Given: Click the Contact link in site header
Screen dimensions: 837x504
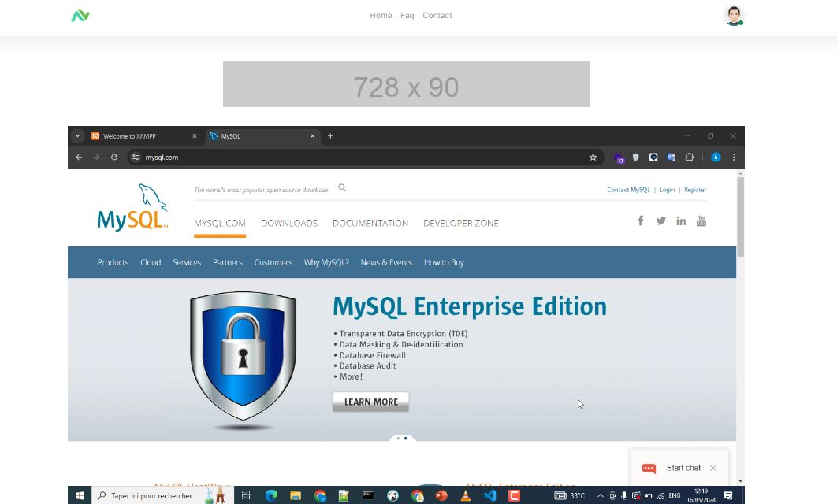Looking at the screenshot, I should point(437,16).
